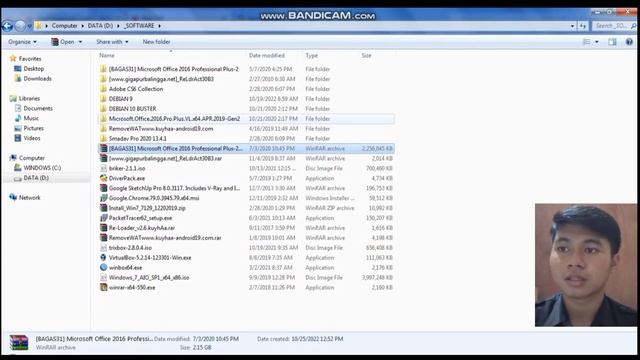Open the Share with menu
The image size is (640, 360).
pos(112,42)
